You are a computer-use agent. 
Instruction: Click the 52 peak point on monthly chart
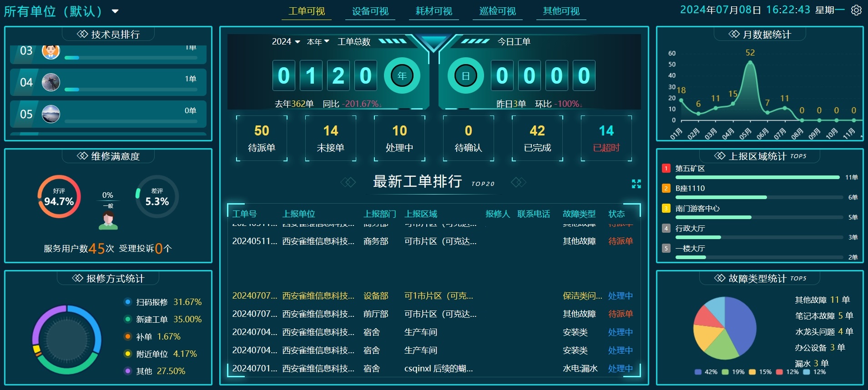[x=750, y=63]
